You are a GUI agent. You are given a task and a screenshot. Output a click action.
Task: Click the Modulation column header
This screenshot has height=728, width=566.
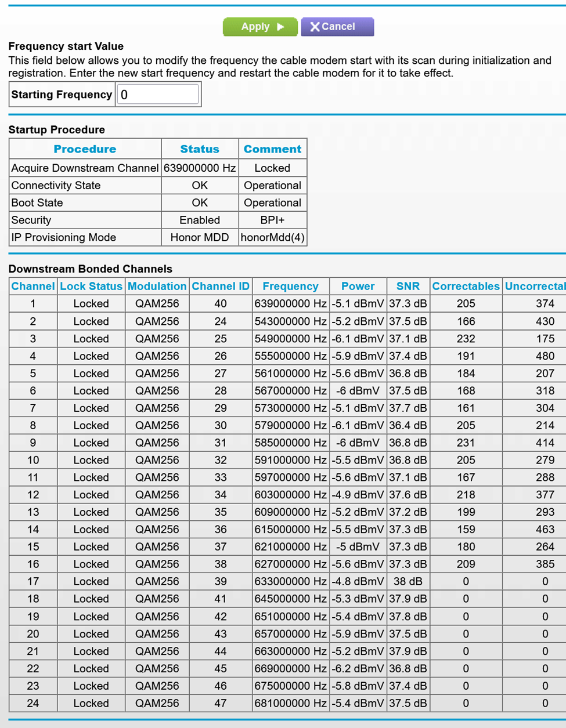coord(157,286)
